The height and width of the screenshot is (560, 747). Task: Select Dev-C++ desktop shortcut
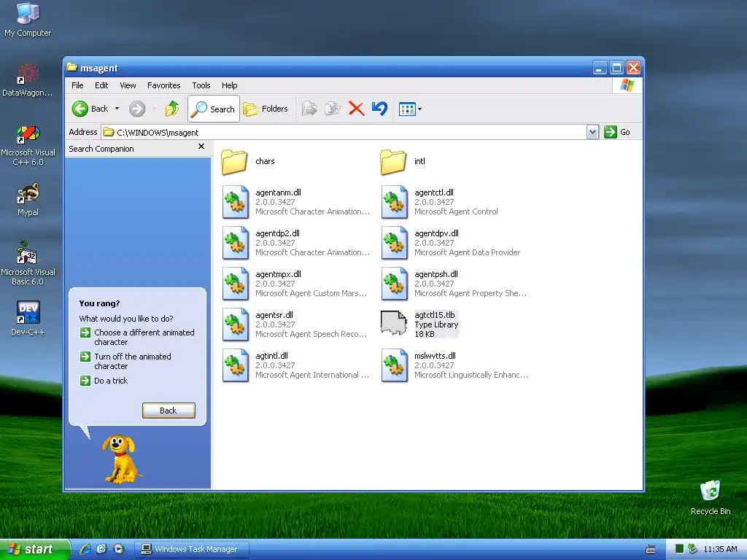click(28, 318)
